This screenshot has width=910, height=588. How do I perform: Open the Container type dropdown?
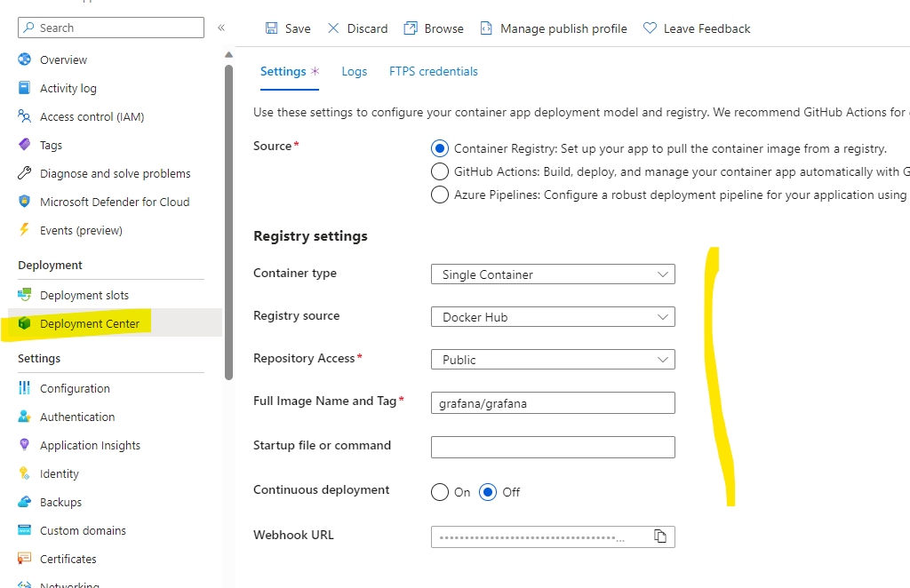pos(553,274)
